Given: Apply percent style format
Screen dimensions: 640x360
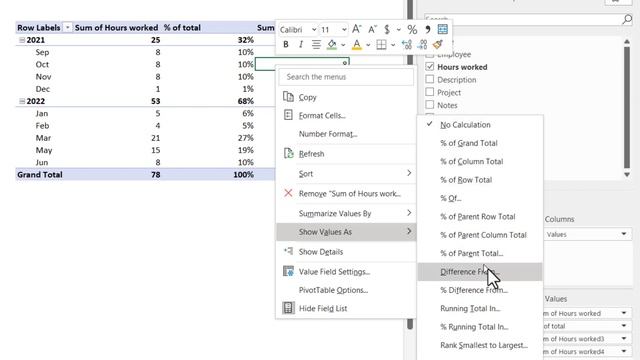Looking at the screenshot, I should [x=412, y=29].
